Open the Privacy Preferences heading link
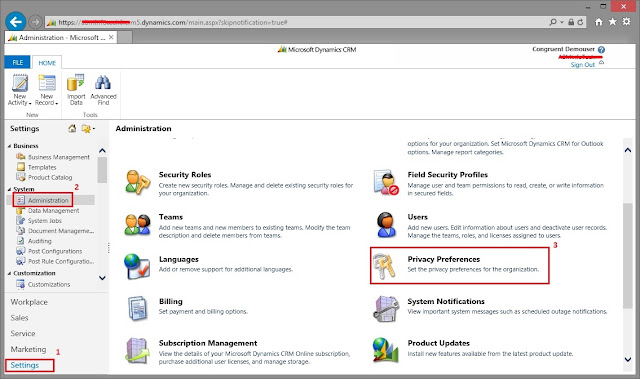This screenshot has width=640, height=379. [x=444, y=259]
